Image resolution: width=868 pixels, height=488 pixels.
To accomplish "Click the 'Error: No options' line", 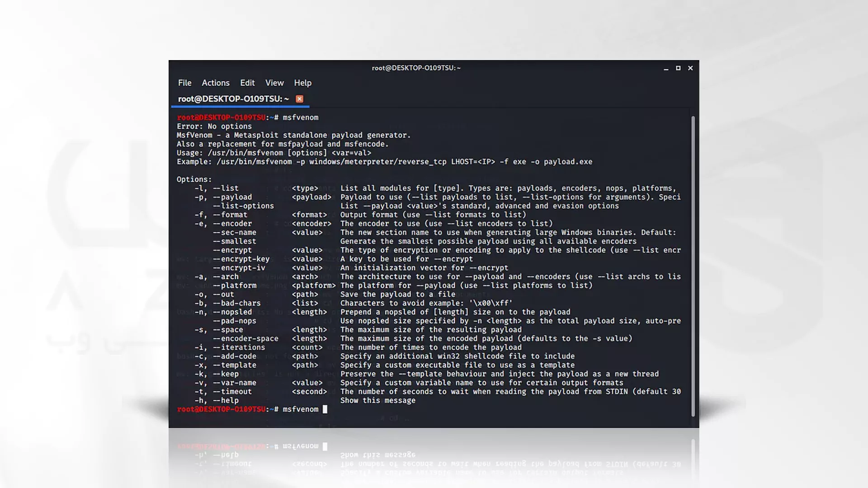I will (x=214, y=127).
